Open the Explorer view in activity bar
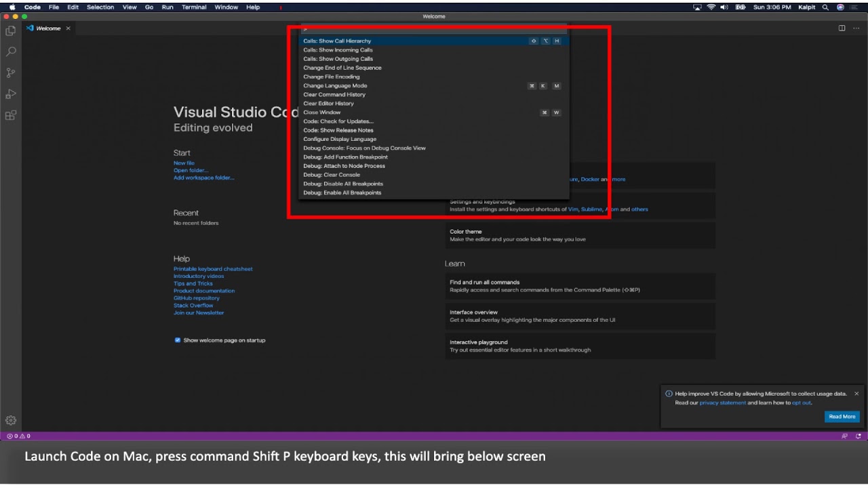868x488 pixels. (10, 30)
